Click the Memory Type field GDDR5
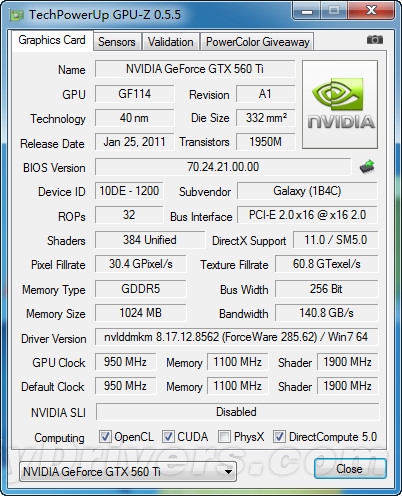Viewport: 402px width, 496px height. coord(141,289)
